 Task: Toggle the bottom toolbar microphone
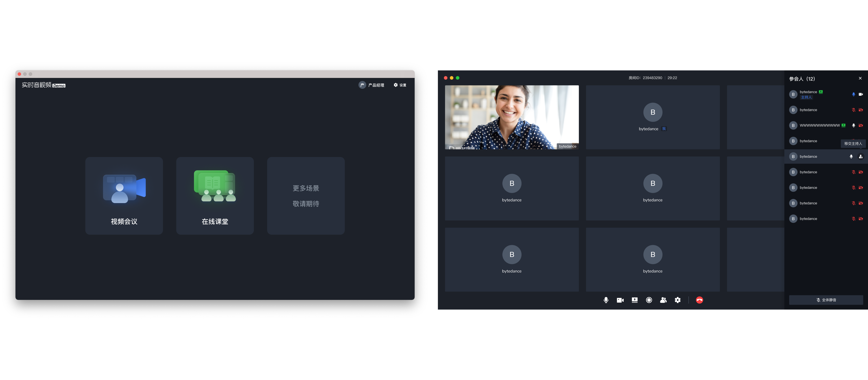(x=606, y=300)
